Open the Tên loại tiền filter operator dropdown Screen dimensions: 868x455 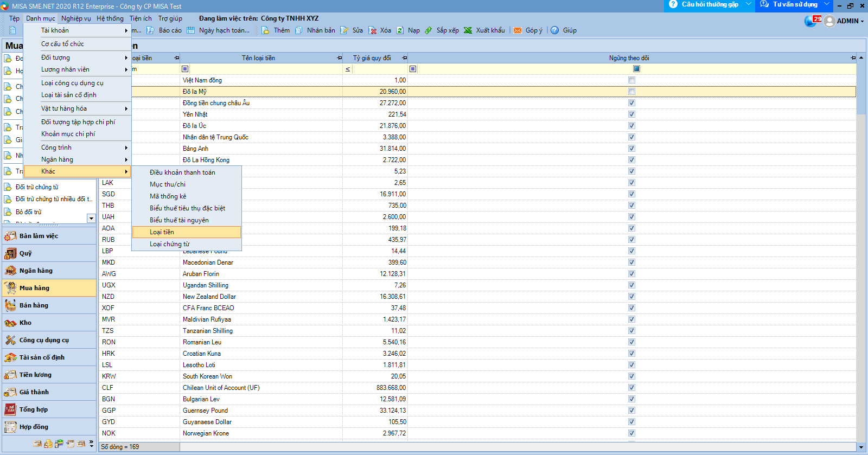pyautogui.click(x=185, y=69)
